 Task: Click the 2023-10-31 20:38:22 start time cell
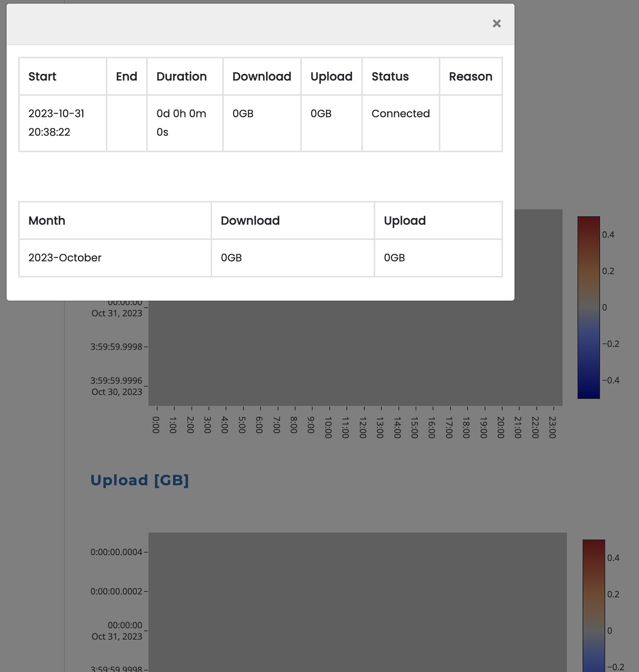click(56, 123)
